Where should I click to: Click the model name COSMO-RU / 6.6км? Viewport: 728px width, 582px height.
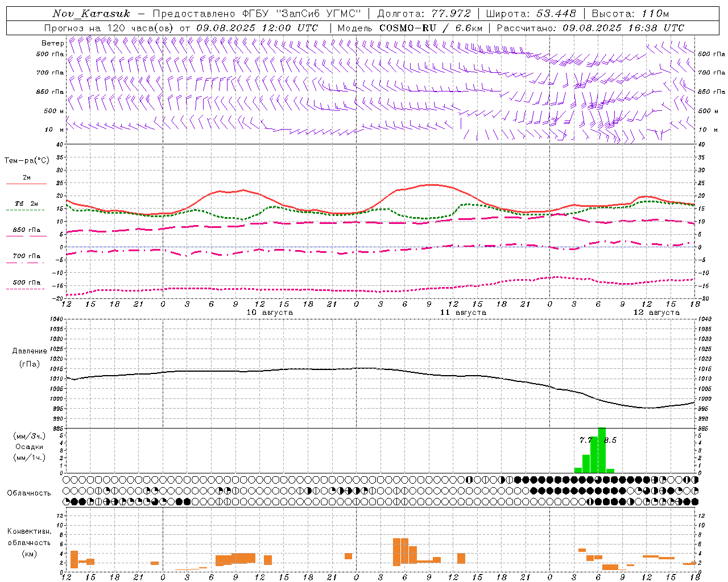(x=431, y=28)
